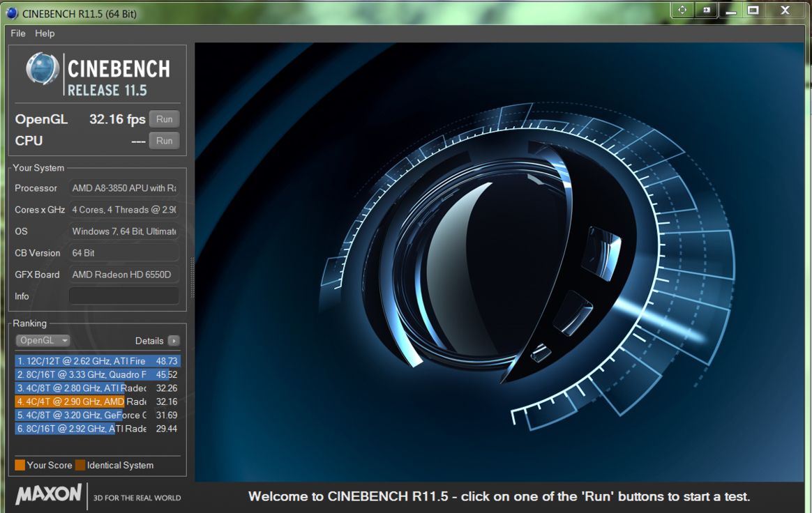Image resolution: width=812 pixels, height=513 pixels.
Task: Maximize the CINEBENCH window
Action: click(x=753, y=10)
